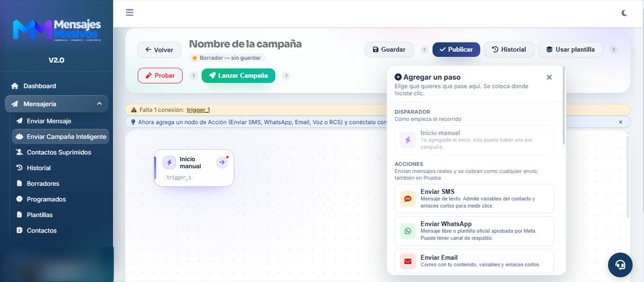Click lightning icon on Inicio manual node
Viewport: 644px width, 282px height.
pyautogui.click(x=170, y=162)
